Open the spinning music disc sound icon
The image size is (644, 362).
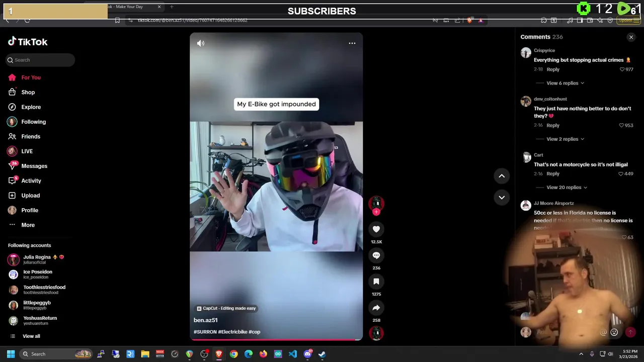click(x=376, y=333)
